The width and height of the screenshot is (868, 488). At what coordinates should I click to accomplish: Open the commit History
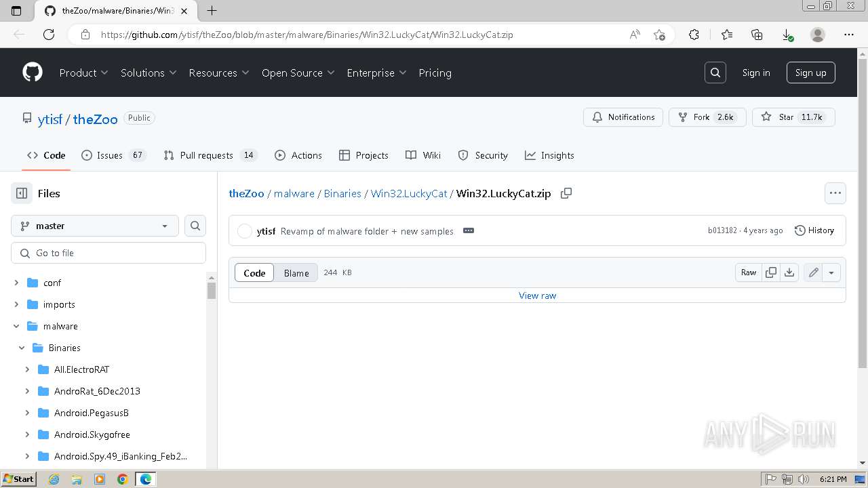pyautogui.click(x=814, y=230)
